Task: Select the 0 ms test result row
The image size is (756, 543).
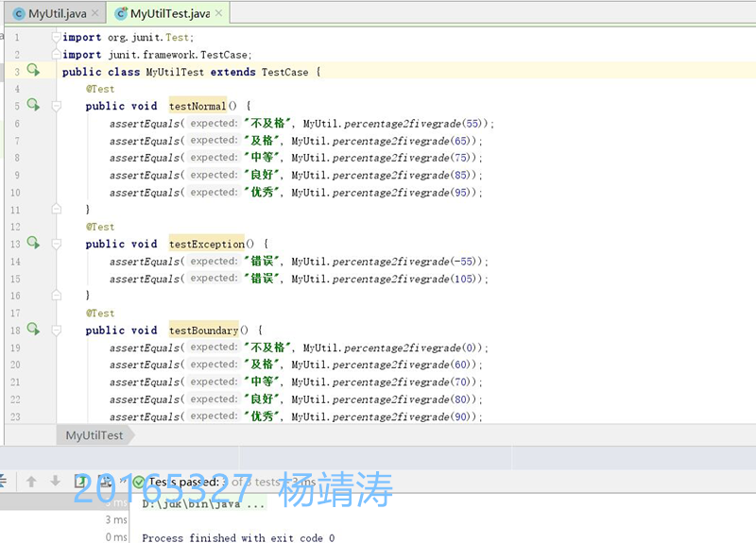Action: 63,536
